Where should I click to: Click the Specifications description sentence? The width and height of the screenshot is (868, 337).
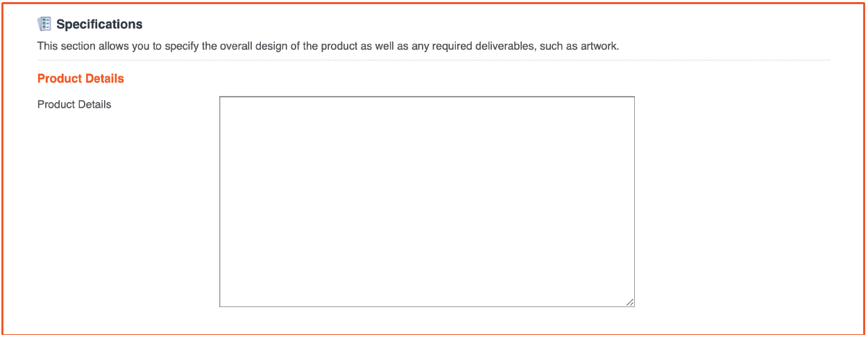(x=327, y=47)
